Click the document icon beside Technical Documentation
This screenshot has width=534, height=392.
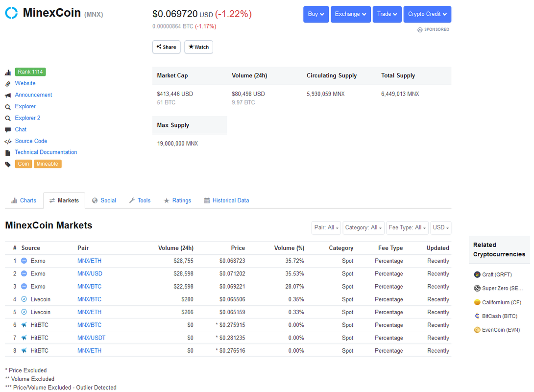point(8,153)
